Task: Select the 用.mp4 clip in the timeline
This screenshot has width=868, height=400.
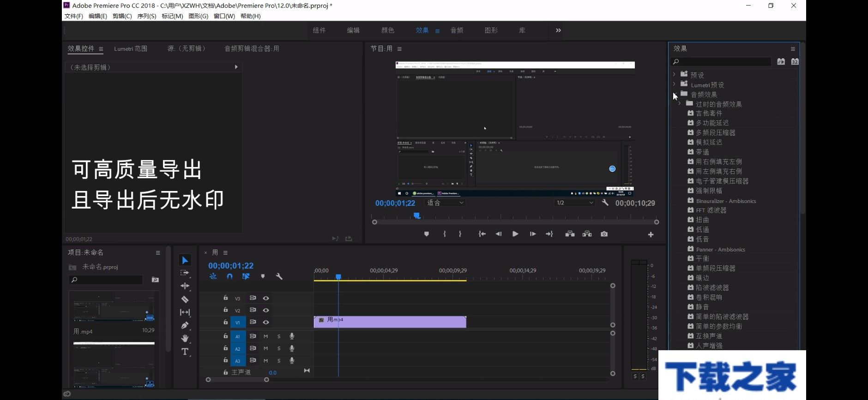Action: click(x=390, y=322)
